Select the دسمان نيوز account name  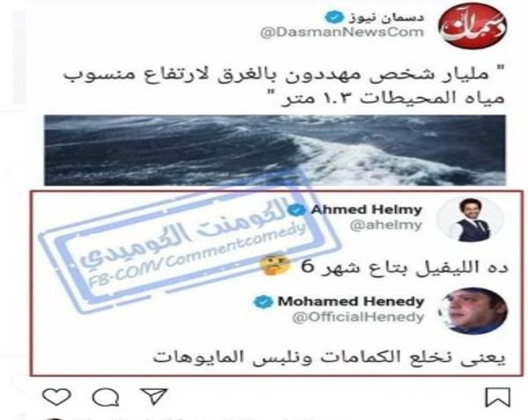[386, 18]
